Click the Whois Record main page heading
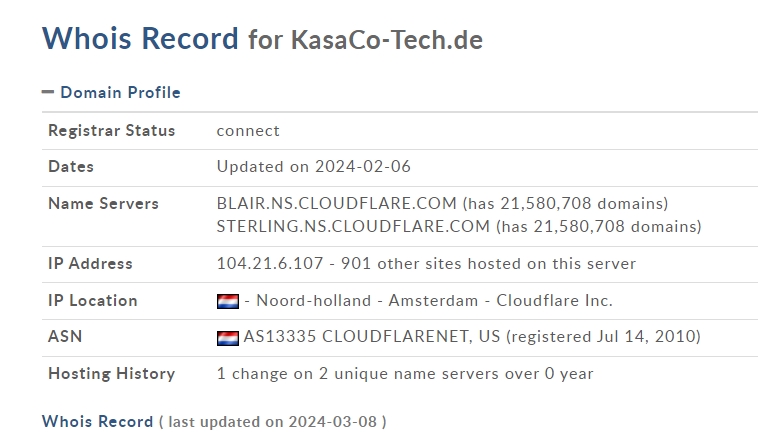Viewport: 758px width, 438px height. (140, 38)
